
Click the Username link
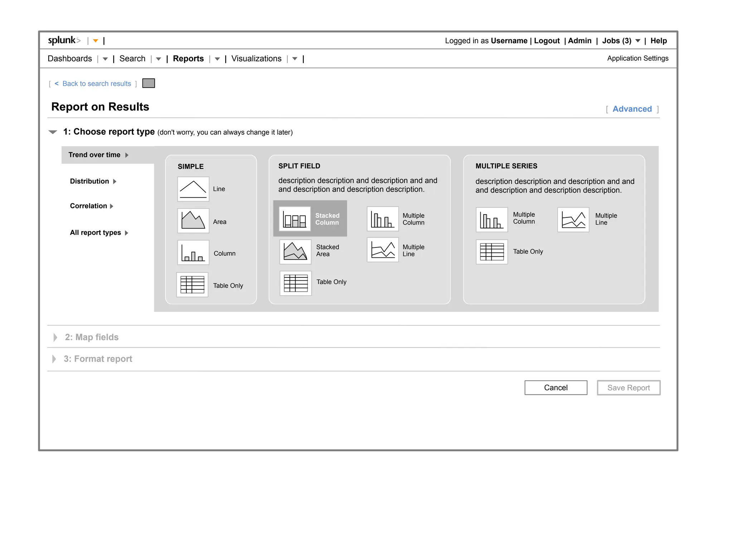click(509, 41)
